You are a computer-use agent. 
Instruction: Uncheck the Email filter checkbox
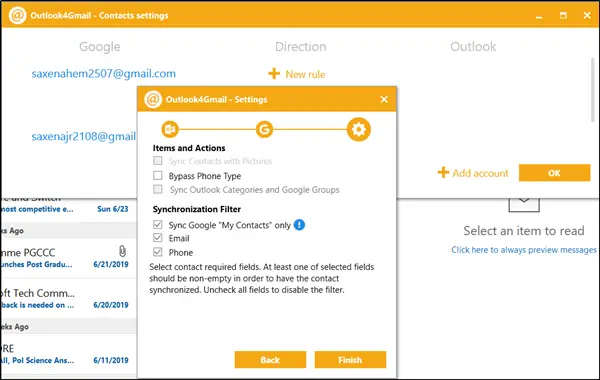point(158,238)
